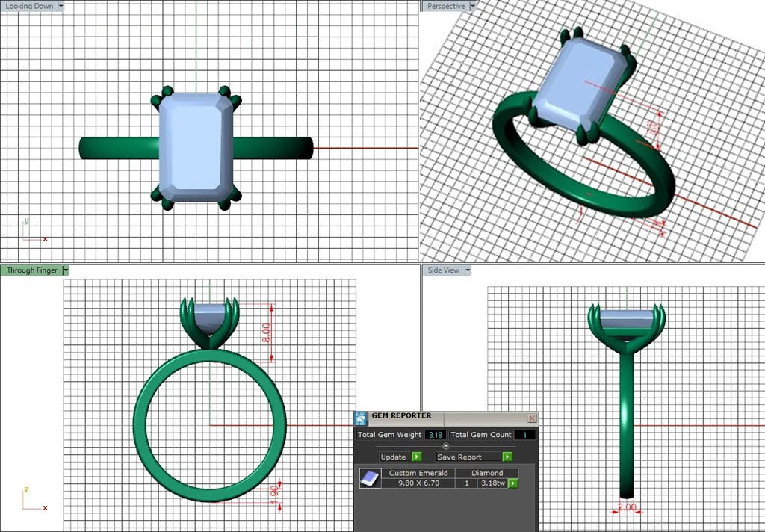
Task: Click the green arrow next to Update
Action: tap(417, 457)
